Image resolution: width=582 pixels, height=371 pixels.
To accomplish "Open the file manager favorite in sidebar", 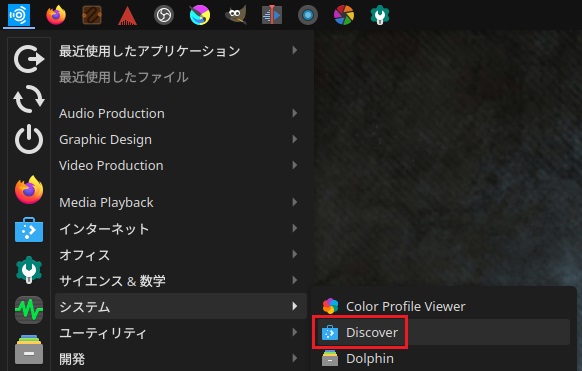I will tap(29, 350).
